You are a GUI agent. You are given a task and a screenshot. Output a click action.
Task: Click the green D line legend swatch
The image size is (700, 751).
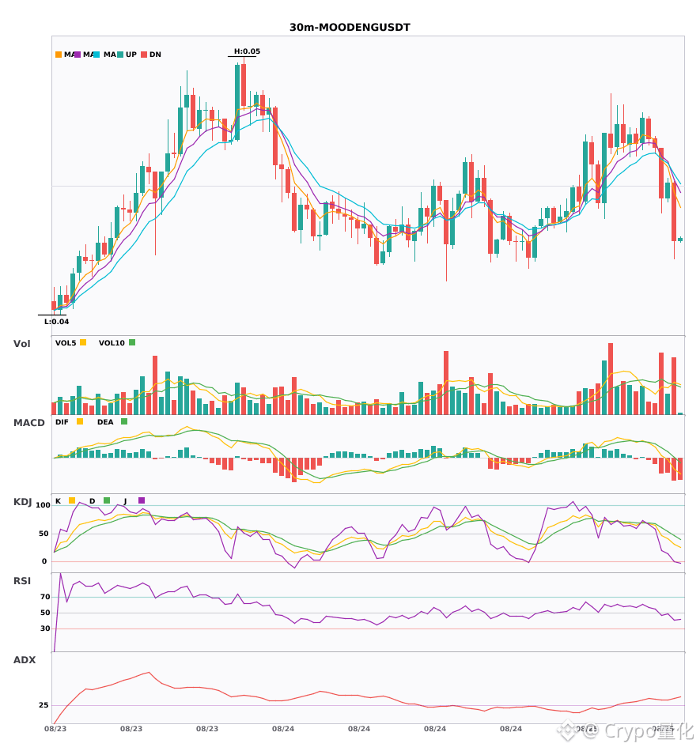107,500
